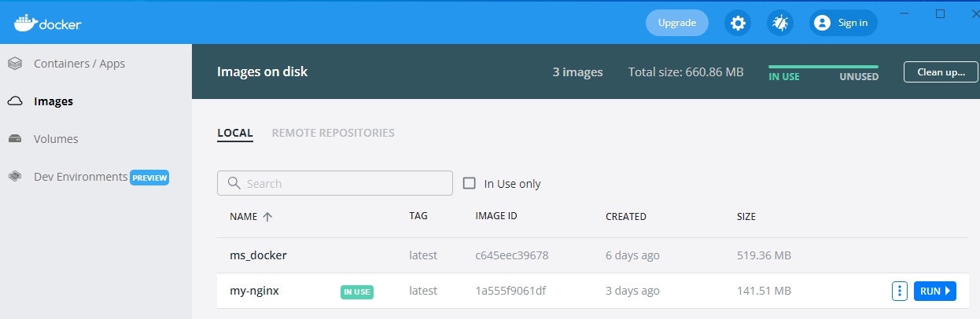Viewport: 980px width, 319px height.
Task: Click the latest tag of my-nginx
Action: (423, 291)
